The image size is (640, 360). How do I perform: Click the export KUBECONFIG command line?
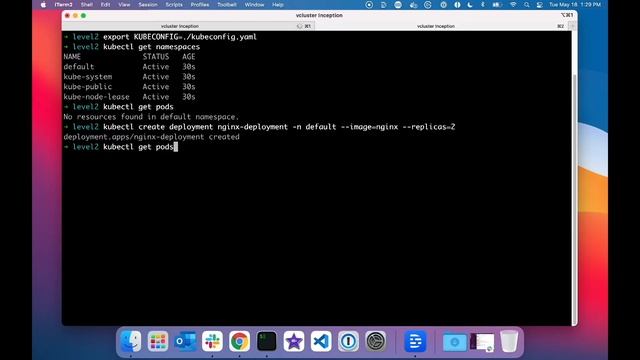tap(160, 37)
